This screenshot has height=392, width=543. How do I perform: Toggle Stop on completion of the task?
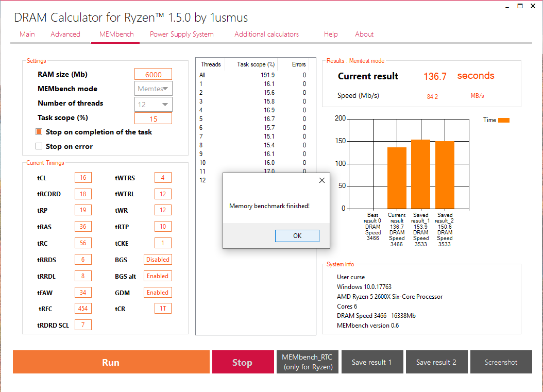pyautogui.click(x=39, y=131)
